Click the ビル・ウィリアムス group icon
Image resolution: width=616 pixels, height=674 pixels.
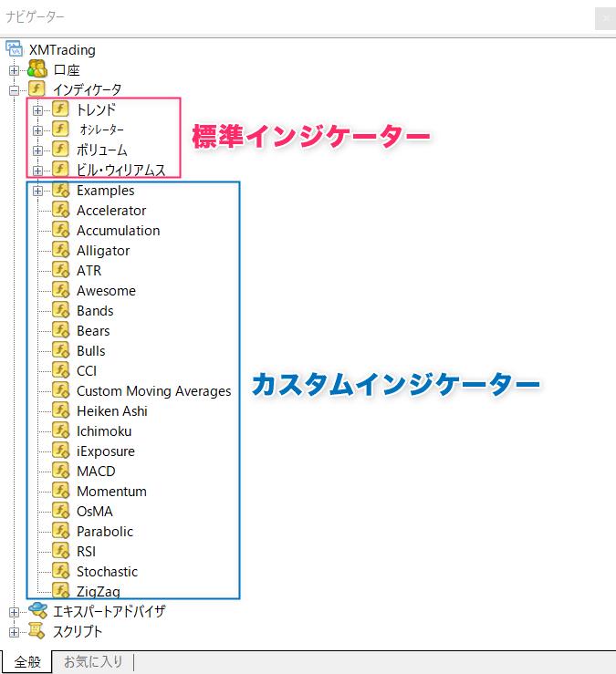pyautogui.click(x=60, y=169)
